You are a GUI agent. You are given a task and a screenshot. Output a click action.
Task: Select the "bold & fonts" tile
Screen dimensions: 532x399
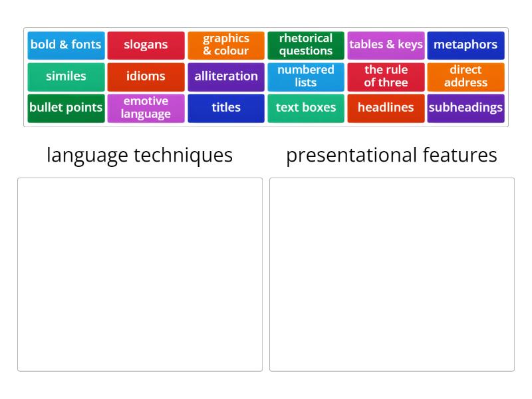click(66, 45)
